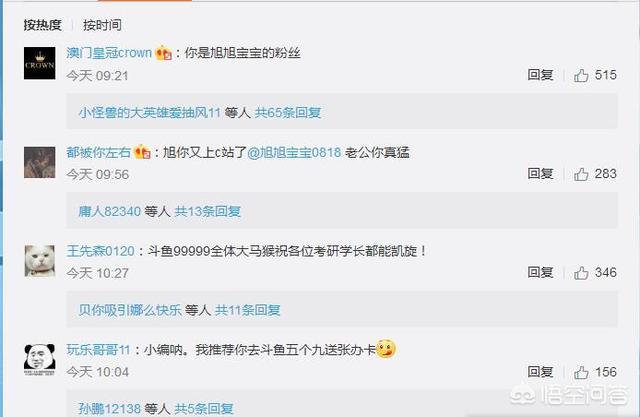Expand 共11条回复 replies
Image resolution: width=640 pixels, height=417 pixels.
tap(247, 310)
